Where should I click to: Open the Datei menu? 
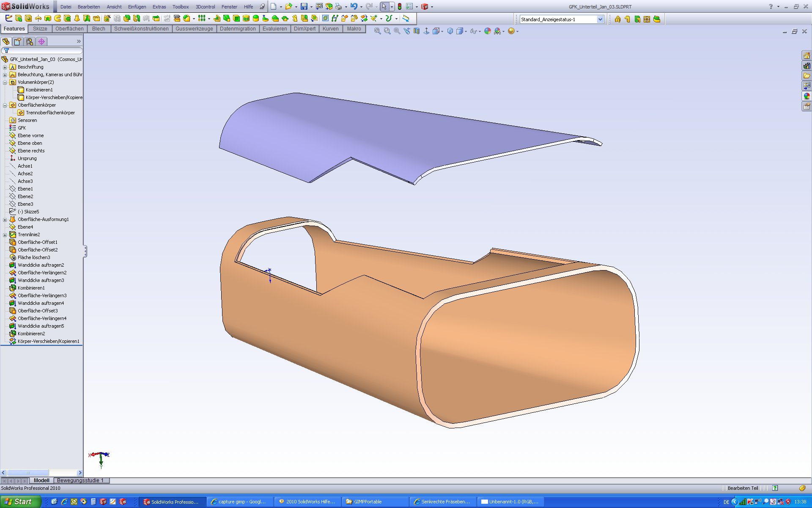(x=66, y=7)
